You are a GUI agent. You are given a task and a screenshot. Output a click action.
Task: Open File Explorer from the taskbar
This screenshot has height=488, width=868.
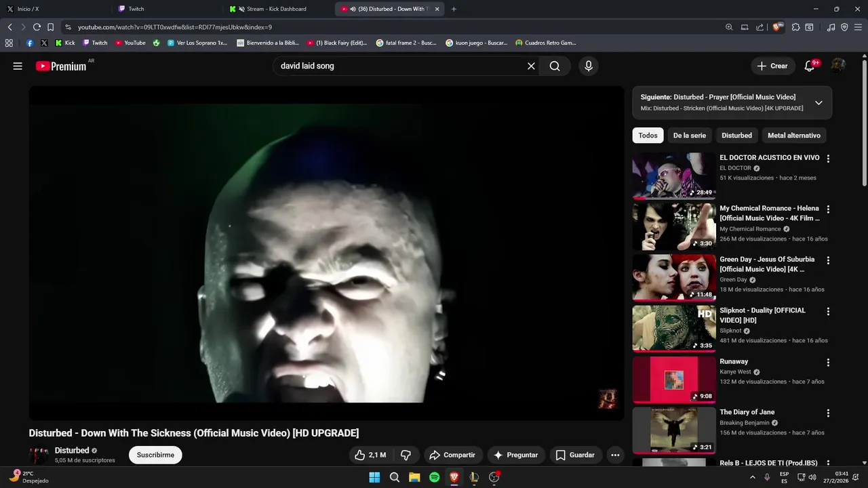(x=414, y=477)
